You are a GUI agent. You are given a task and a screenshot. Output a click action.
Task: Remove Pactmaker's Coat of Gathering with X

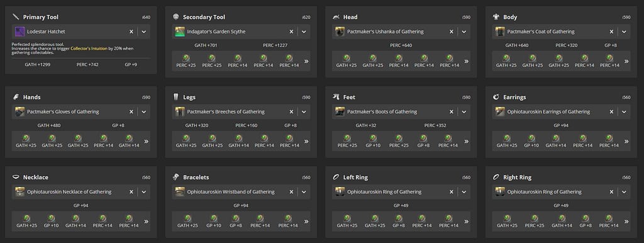(x=611, y=31)
